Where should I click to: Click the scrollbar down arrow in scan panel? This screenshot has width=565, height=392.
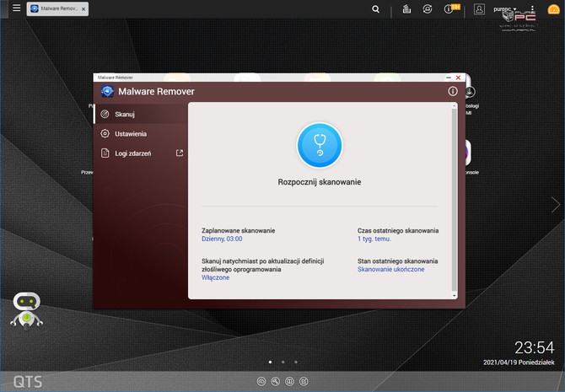(x=454, y=295)
